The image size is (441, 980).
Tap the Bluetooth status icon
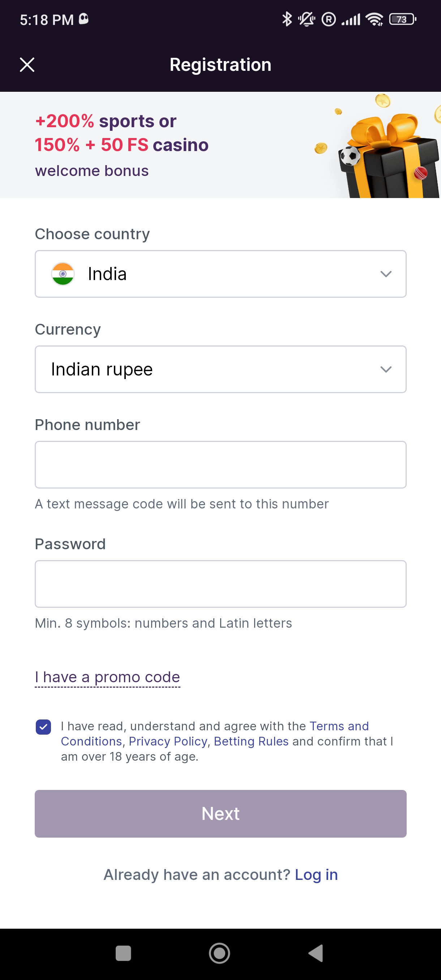coord(287,19)
